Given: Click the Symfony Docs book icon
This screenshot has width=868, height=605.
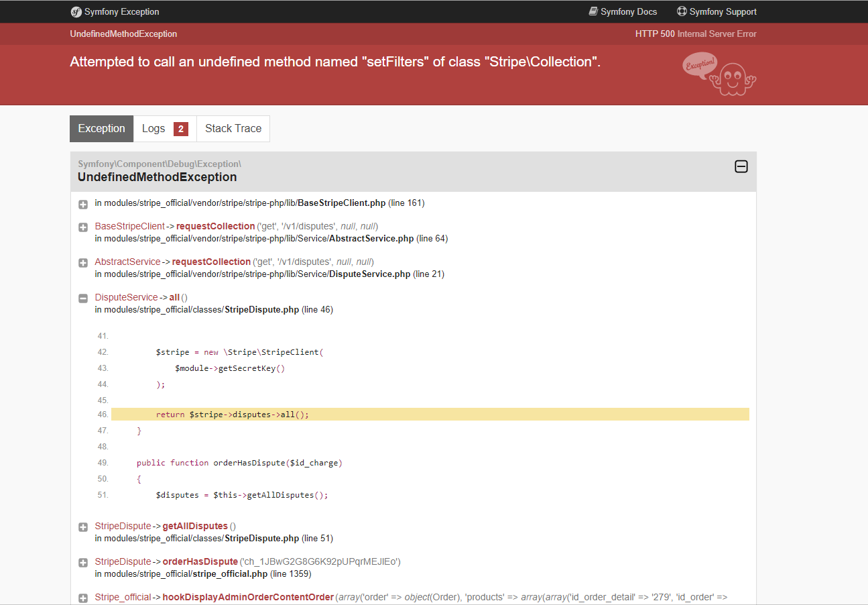Looking at the screenshot, I should coord(593,11).
